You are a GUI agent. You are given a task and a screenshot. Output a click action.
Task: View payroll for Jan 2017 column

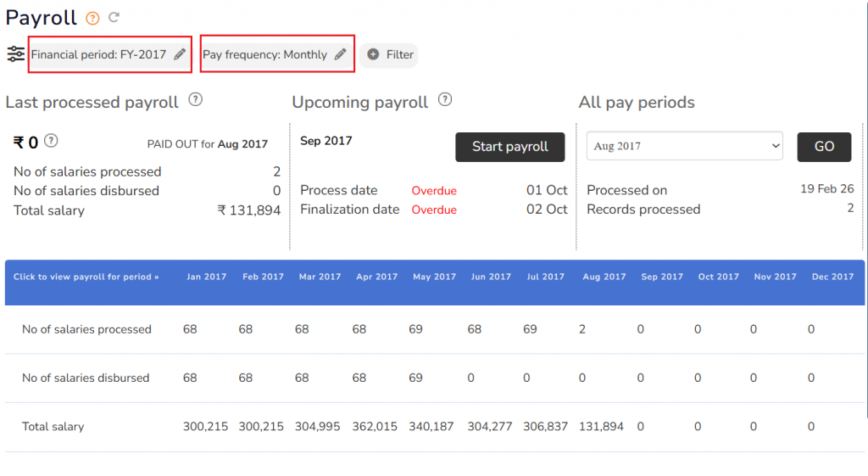point(207,277)
